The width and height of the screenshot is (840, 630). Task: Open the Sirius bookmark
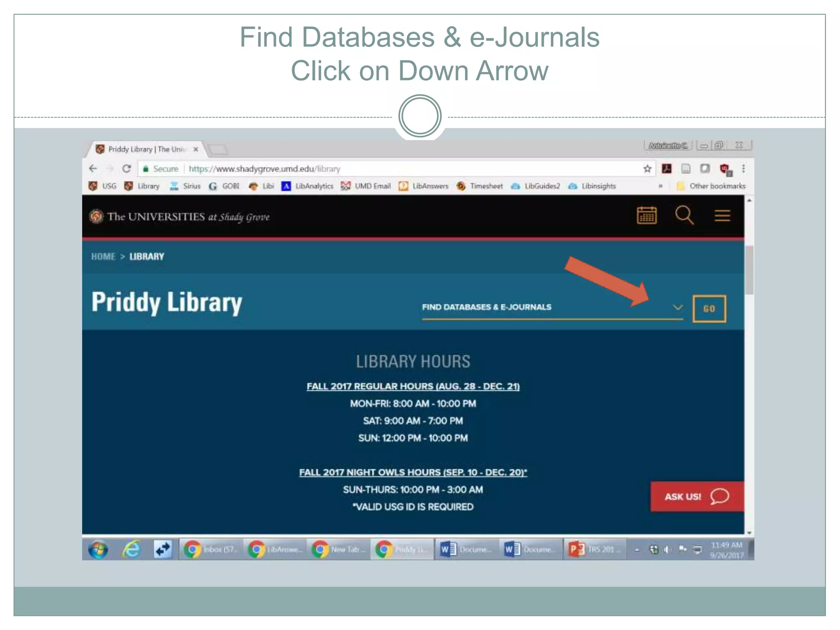(x=185, y=186)
